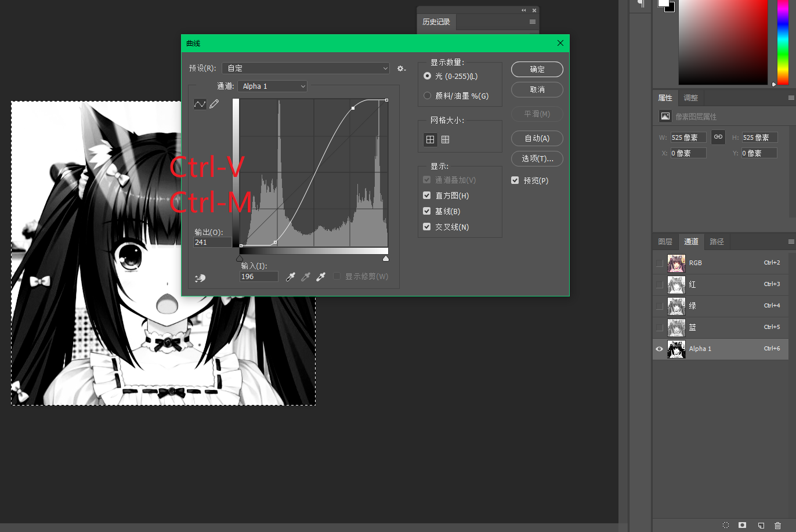Click the pixel layer properties icon

(x=665, y=116)
